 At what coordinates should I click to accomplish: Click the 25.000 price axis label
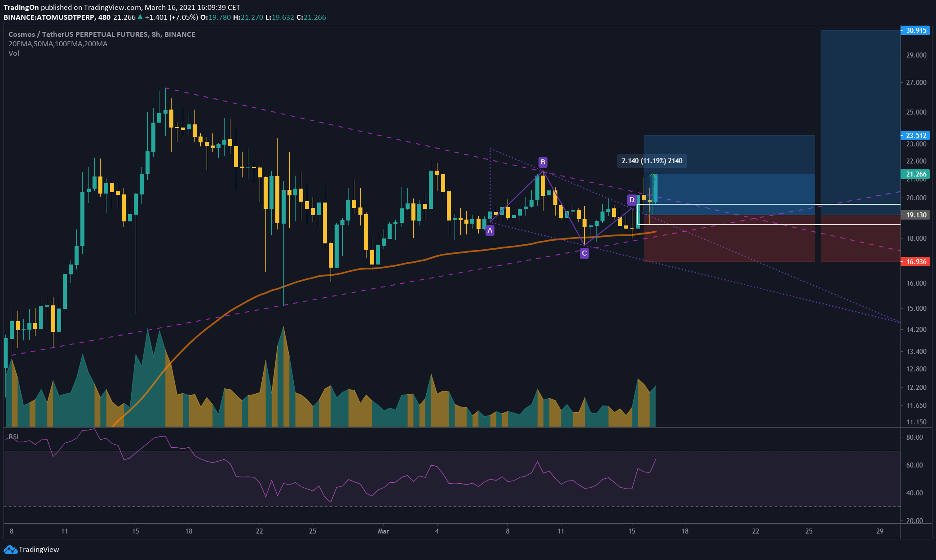(x=916, y=112)
